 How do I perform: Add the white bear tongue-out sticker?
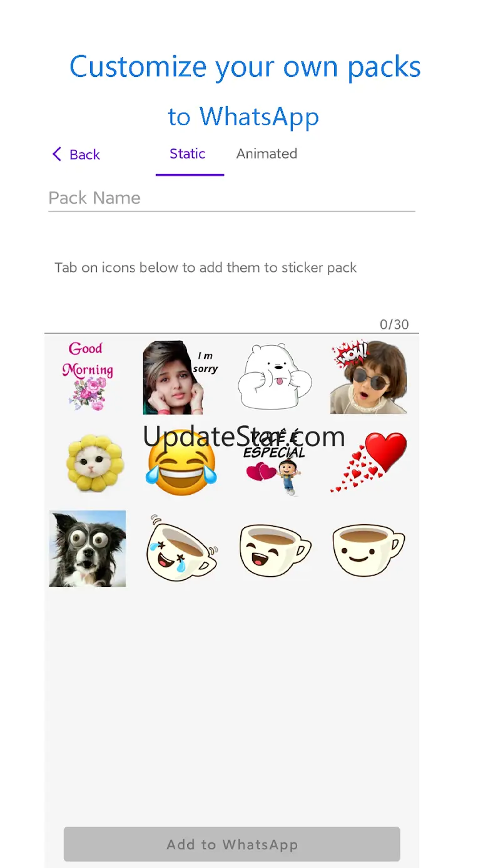[x=275, y=377]
